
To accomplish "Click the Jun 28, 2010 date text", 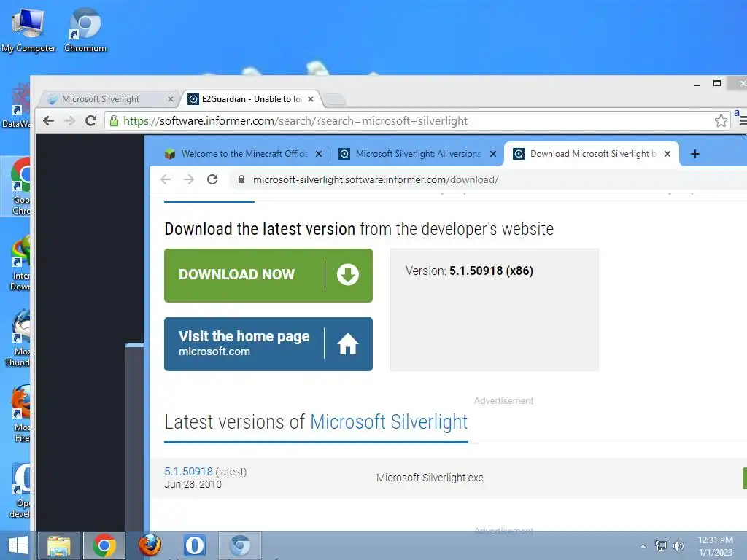I will coord(193,484).
